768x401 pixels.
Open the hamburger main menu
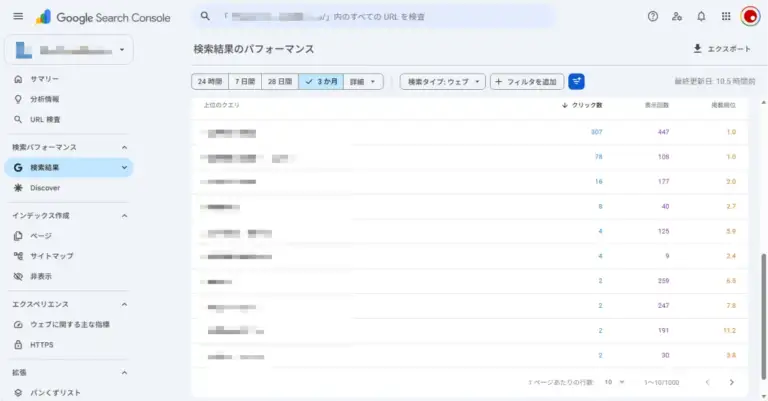18,16
